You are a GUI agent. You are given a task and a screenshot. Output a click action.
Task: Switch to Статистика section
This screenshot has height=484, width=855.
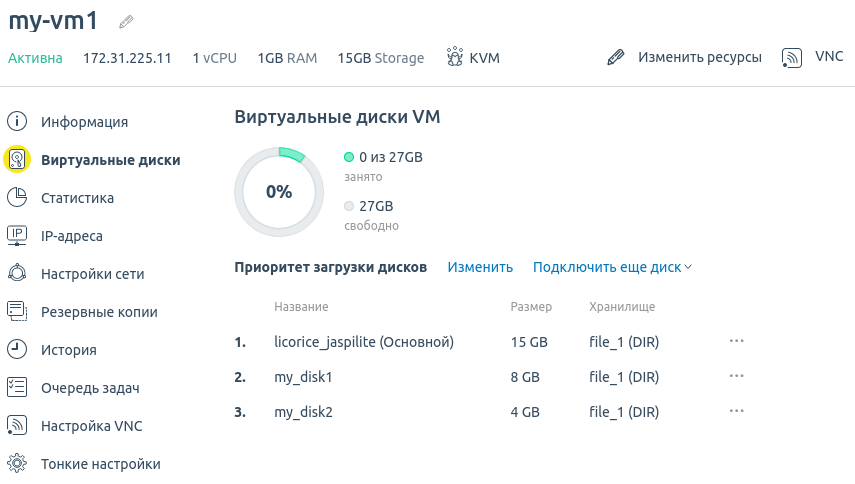point(77,198)
